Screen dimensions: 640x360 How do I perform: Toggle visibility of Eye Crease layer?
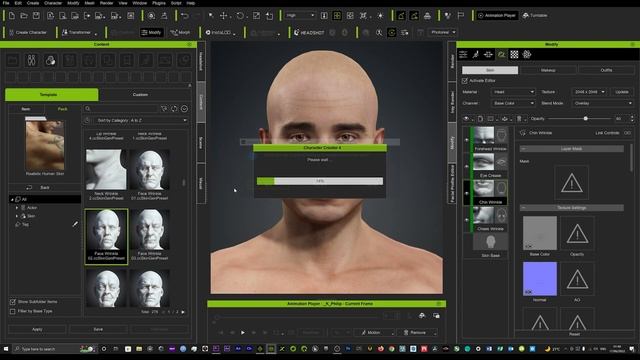click(467, 166)
